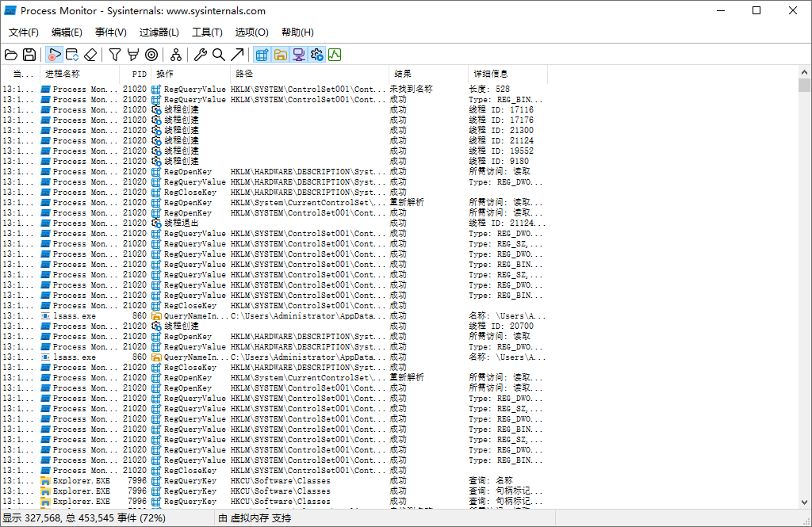Click the 详细信息 column header
The height and width of the screenshot is (527, 812).
[507, 74]
